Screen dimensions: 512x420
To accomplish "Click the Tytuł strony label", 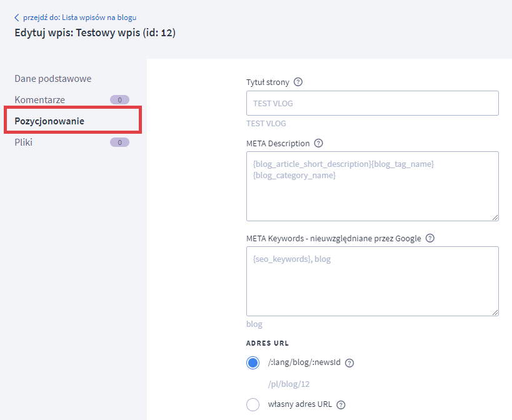I will (268, 82).
